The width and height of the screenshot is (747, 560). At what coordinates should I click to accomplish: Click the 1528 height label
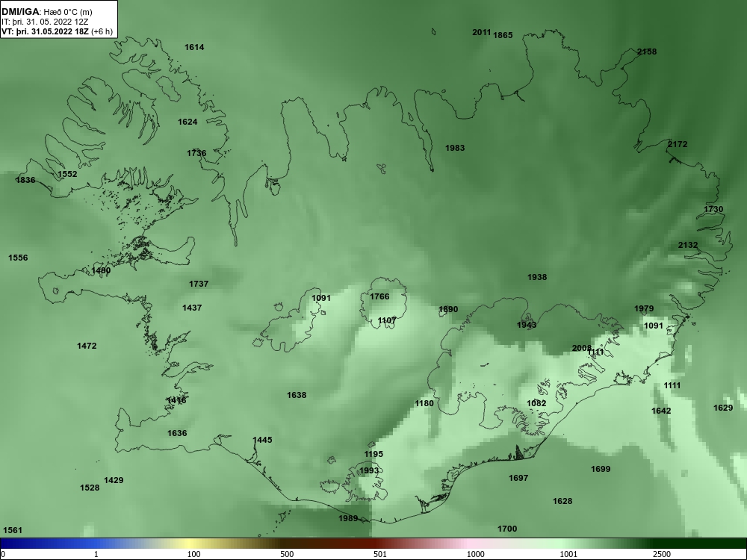(x=90, y=488)
